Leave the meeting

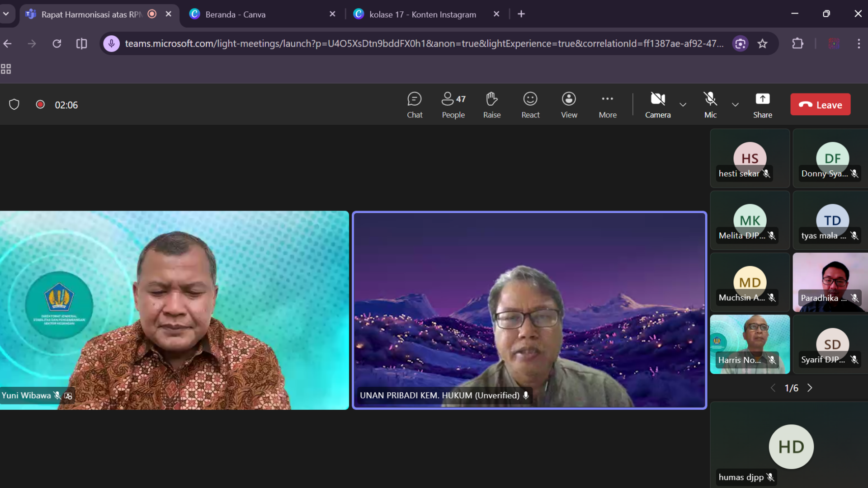[x=820, y=105]
